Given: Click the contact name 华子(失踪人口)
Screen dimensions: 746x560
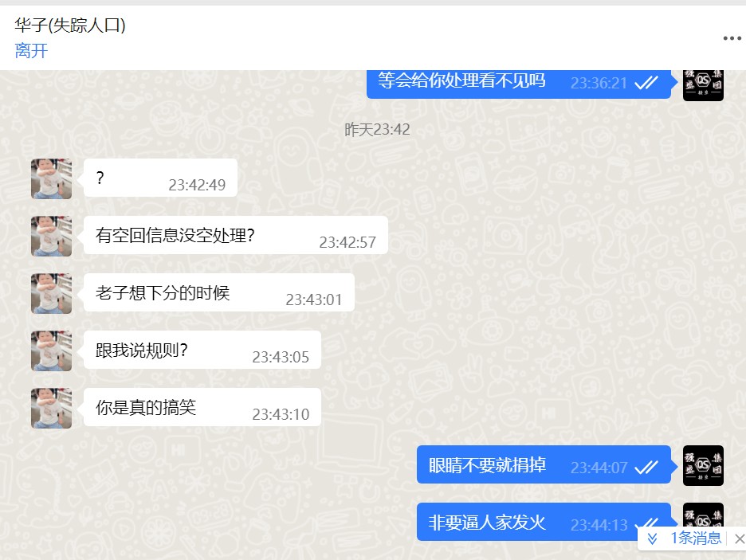Looking at the screenshot, I should point(70,25).
